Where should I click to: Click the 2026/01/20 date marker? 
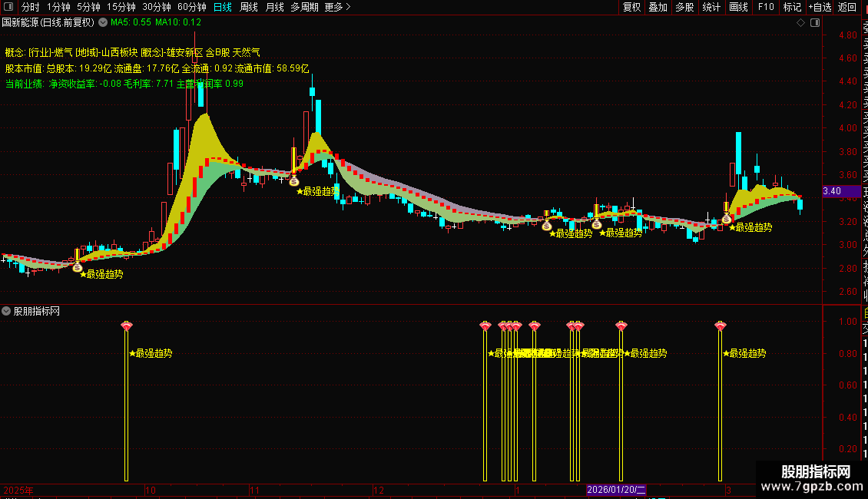pos(616,490)
